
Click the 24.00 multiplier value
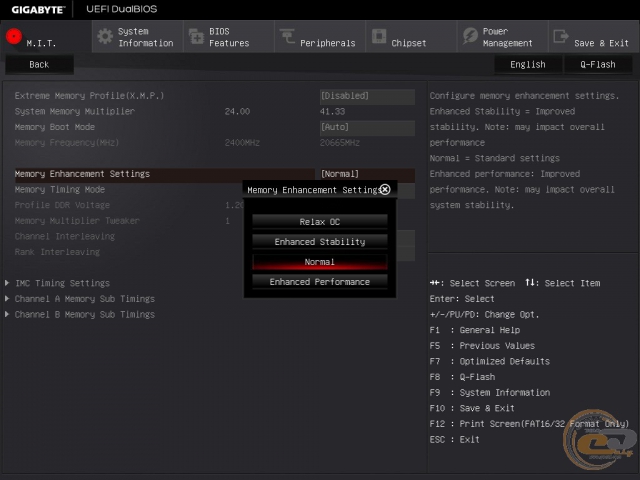tap(237, 111)
